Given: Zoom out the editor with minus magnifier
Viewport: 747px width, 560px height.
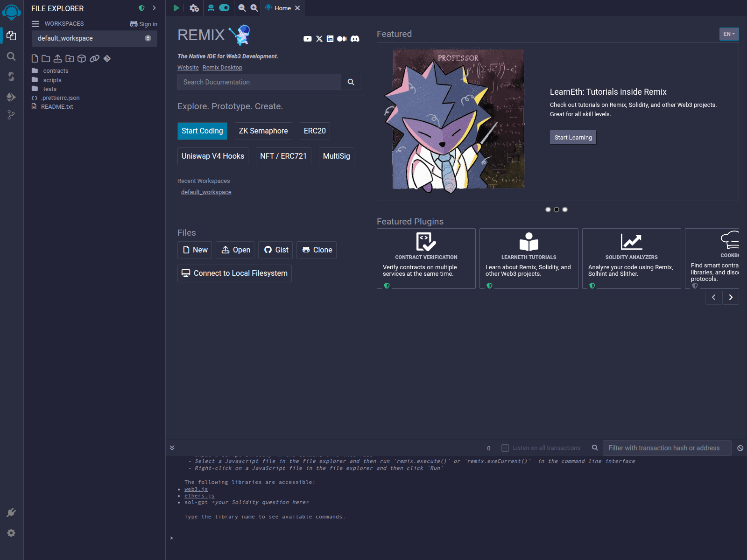Looking at the screenshot, I should (242, 8).
